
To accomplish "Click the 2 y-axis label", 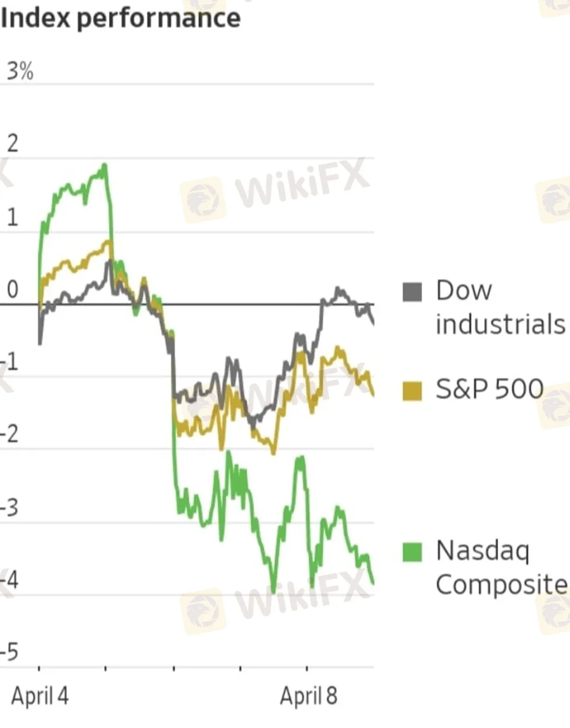I will 12,143.
